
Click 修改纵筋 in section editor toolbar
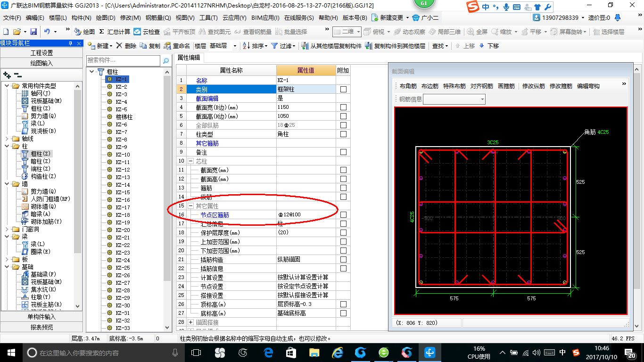pyautogui.click(x=534, y=86)
